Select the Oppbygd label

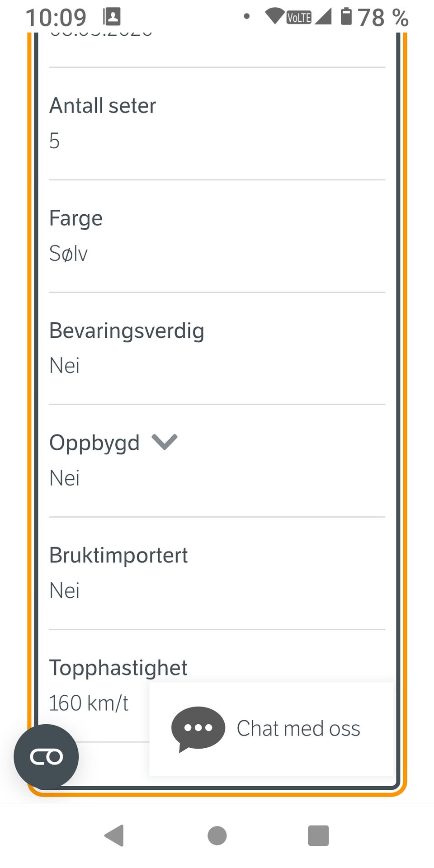[x=94, y=443]
